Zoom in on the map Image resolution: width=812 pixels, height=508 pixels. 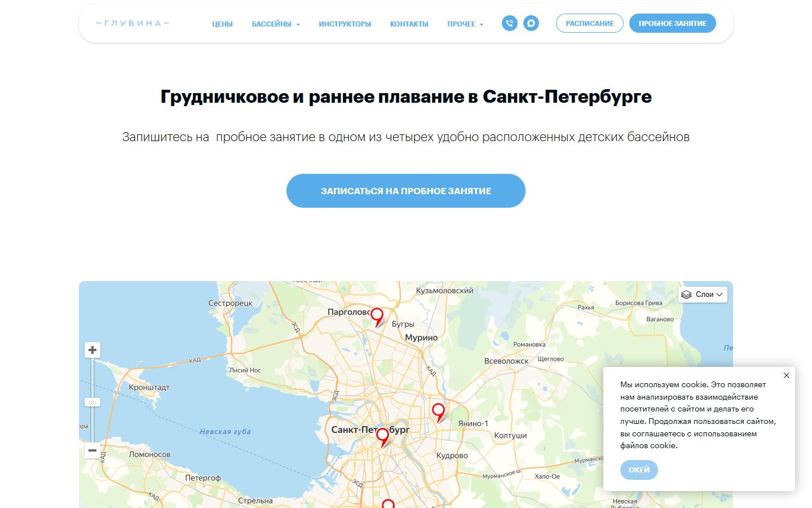[x=92, y=350]
